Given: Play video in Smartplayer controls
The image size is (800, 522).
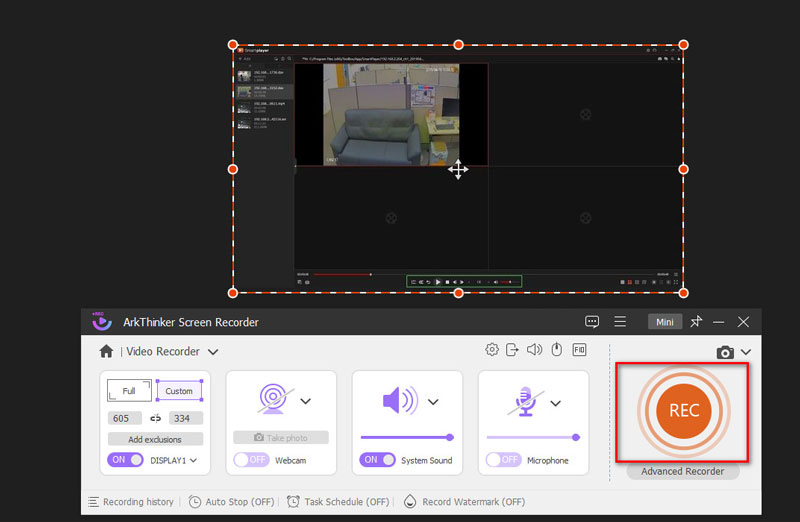Looking at the screenshot, I should (438, 282).
